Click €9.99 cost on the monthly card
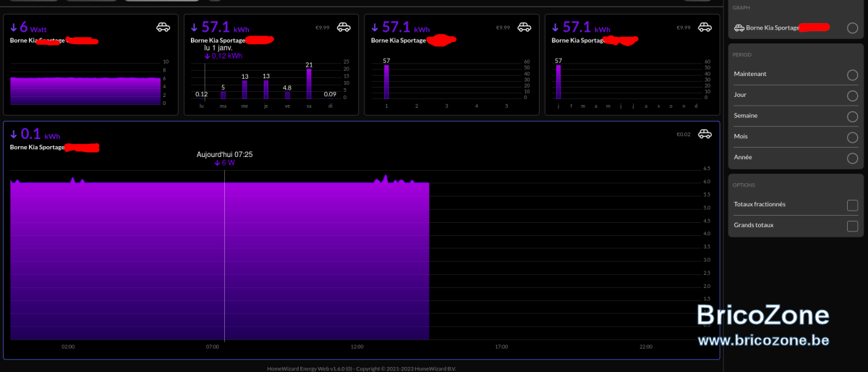 (x=503, y=28)
